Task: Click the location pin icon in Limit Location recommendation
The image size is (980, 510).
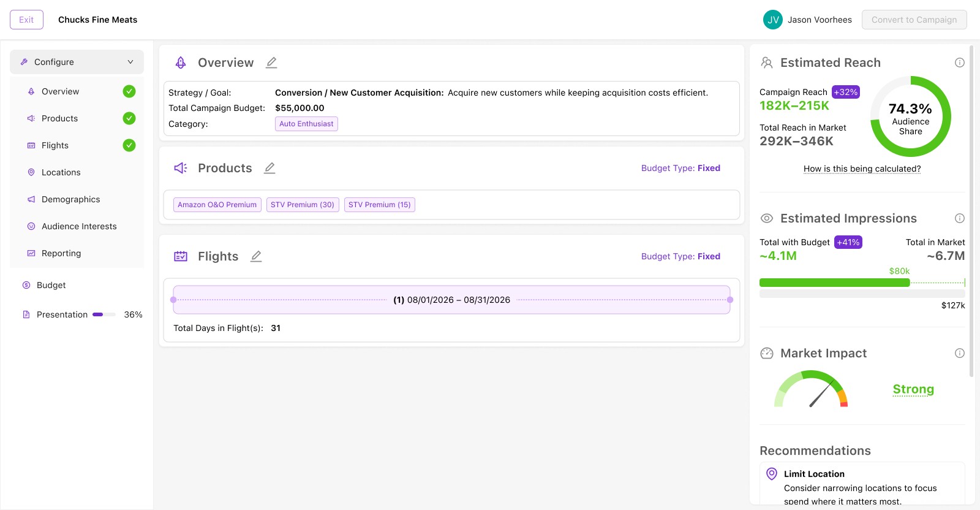Action: pyautogui.click(x=772, y=474)
